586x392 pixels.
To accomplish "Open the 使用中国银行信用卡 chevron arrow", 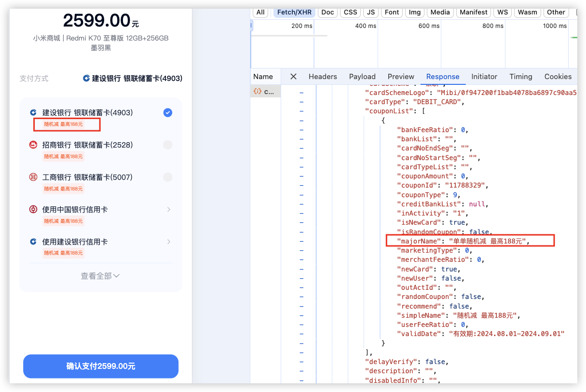I will click(x=169, y=209).
